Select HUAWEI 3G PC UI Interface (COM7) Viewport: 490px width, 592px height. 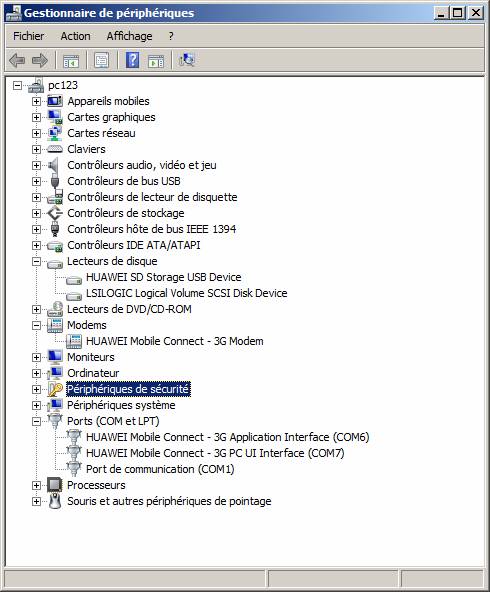215,453
